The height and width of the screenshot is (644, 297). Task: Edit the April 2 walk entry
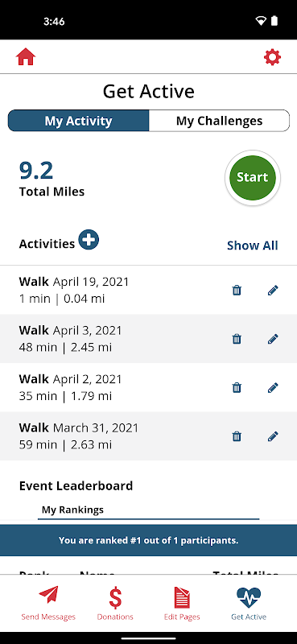click(273, 387)
